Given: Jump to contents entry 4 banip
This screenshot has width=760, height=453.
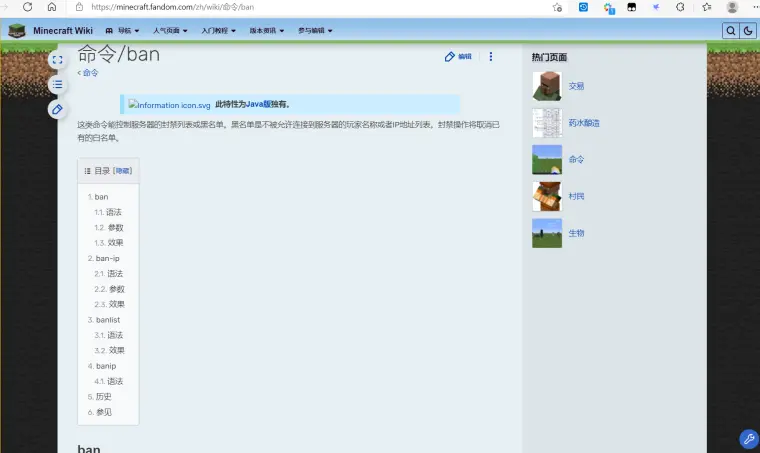Looking at the screenshot, I should [102, 366].
